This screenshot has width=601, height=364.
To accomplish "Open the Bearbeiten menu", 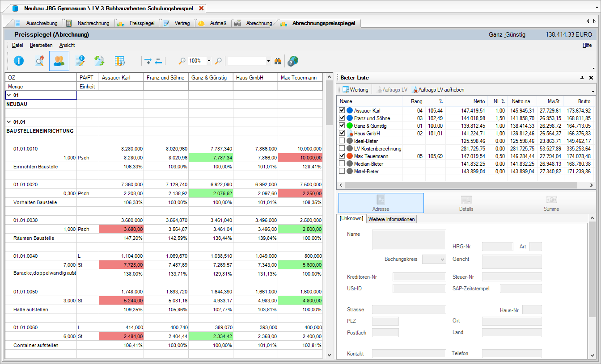I will (x=41, y=45).
